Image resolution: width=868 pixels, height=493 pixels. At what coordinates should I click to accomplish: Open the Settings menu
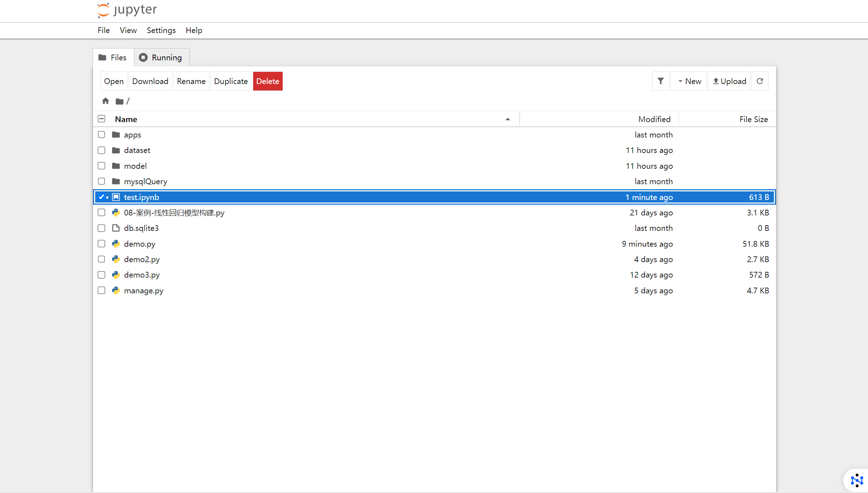(x=161, y=30)
